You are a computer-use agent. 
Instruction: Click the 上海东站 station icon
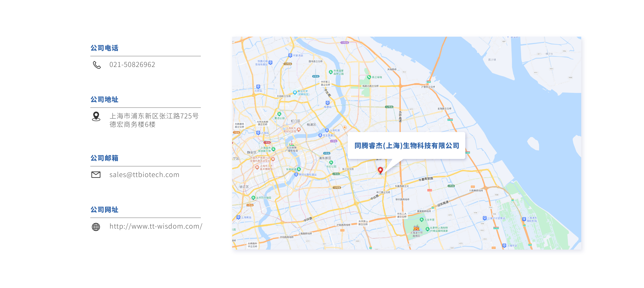pyautogui.click(x=504, y=245)
